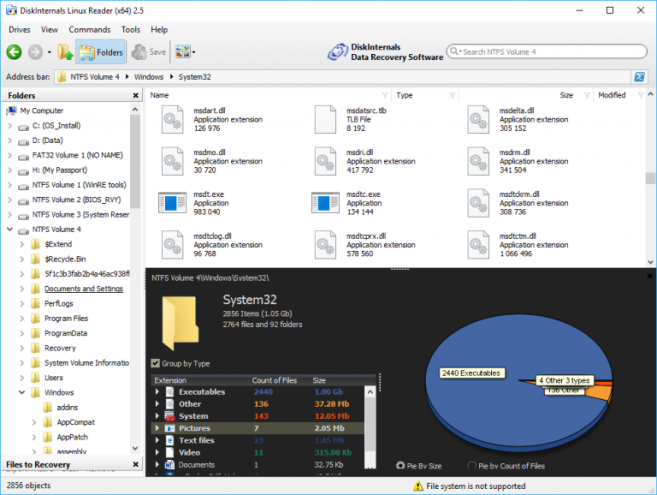Click the Save toolbar button
This screenshot has width=657, height=495.
click(149, 52)
